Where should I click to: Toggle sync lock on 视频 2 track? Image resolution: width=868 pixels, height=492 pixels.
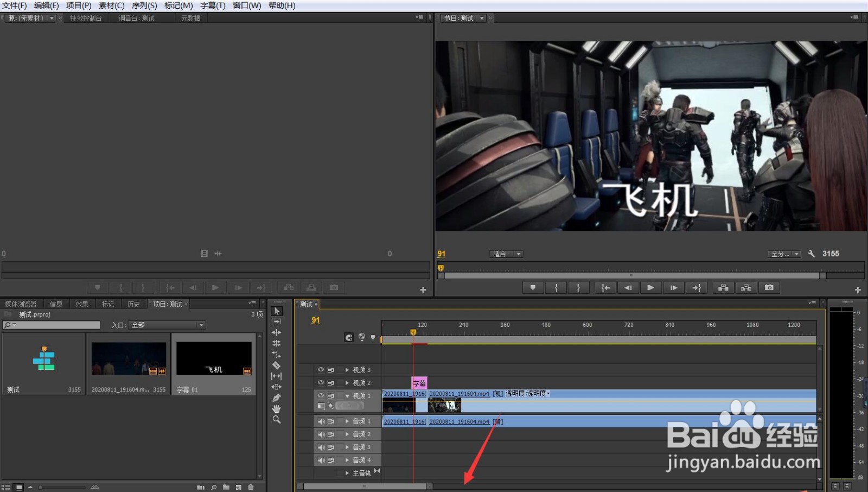(x=330, y=383)
